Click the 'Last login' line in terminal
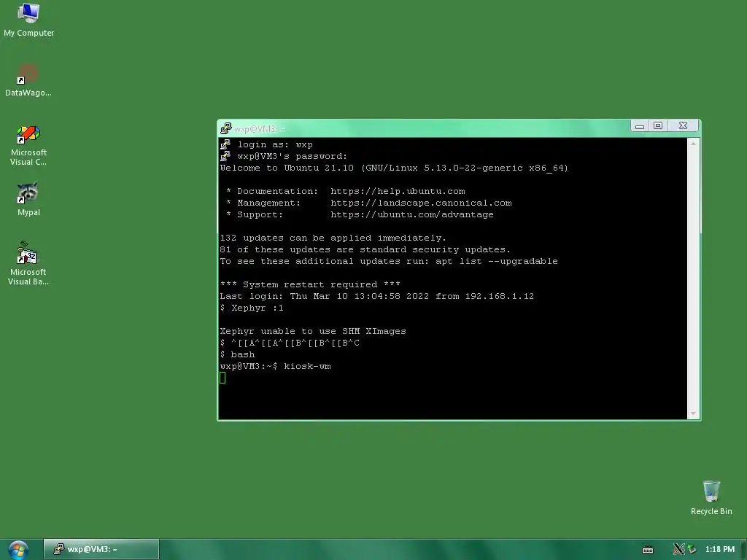Viewport: 747px width, 560px height. [x=377, y=296]
